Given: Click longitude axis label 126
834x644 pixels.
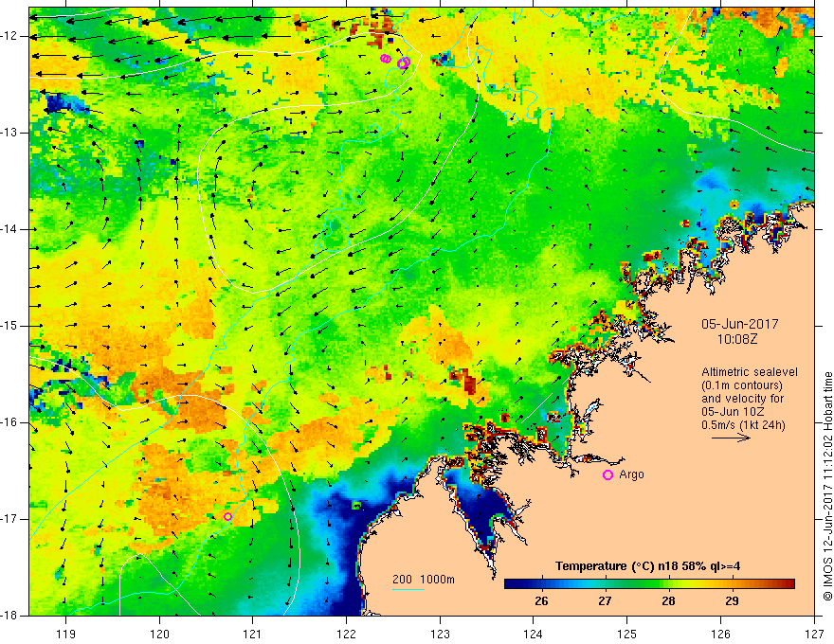Looking at the screenshot, I should (720, 634).
